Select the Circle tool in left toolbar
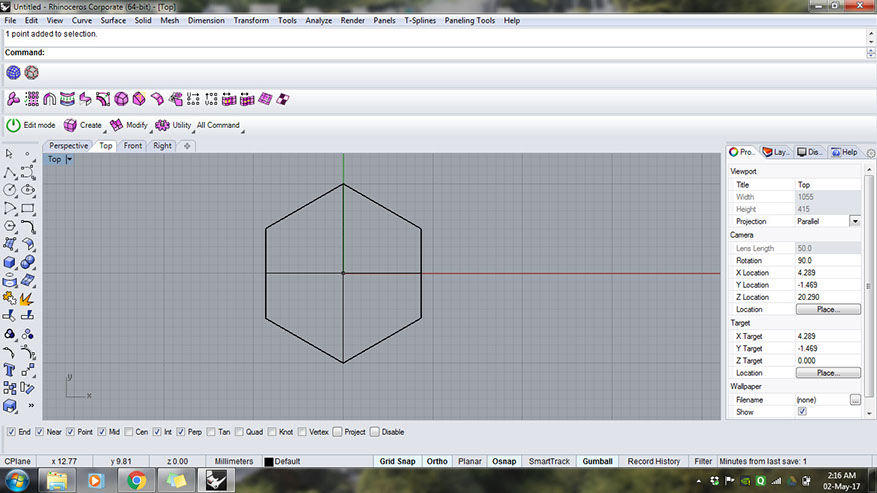Image resolution: width=877 pixels, height=493 pixels. (x=10, y=190)
